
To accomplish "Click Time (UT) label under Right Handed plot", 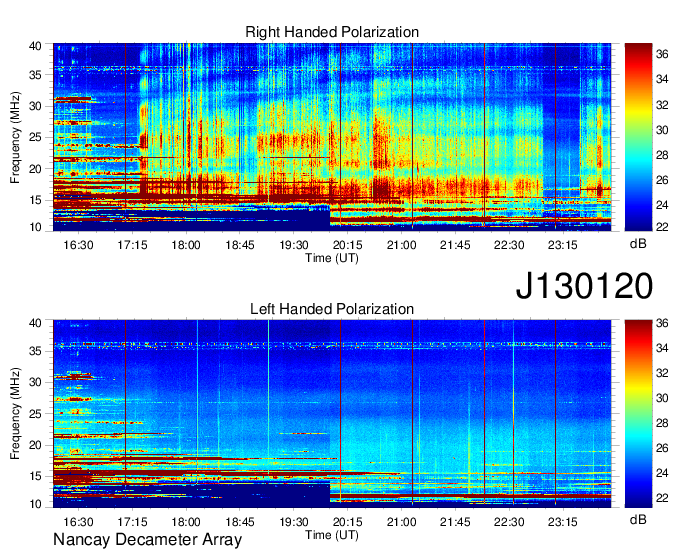I will [x=332, y=258].
